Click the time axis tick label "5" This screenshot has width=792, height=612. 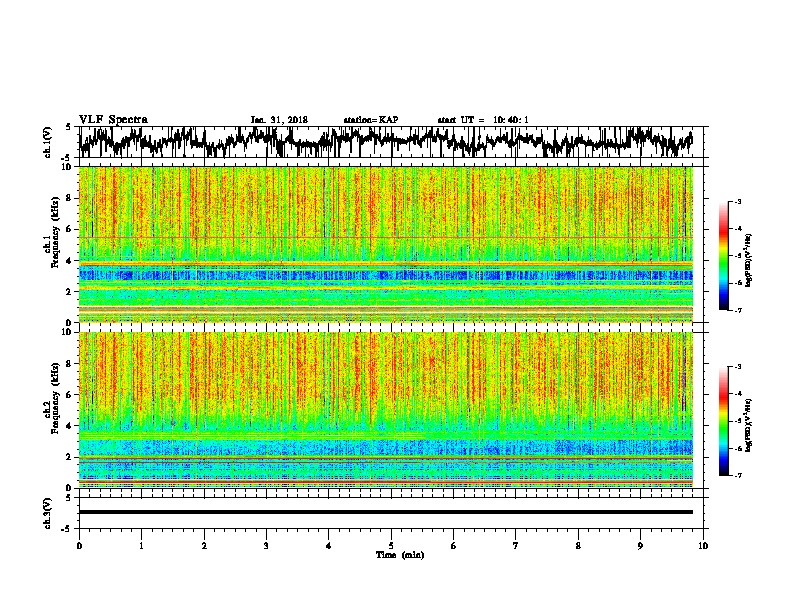[x=391, y=546]
